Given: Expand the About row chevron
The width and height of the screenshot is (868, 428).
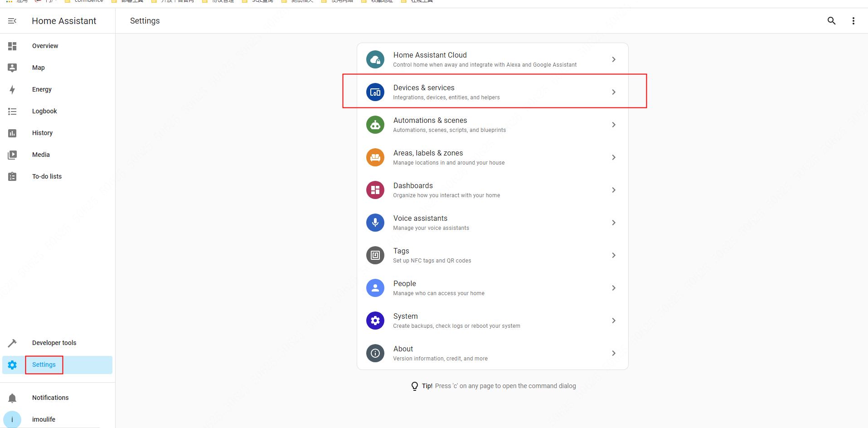Looking at the screenshot, I should tap(613, 353).
